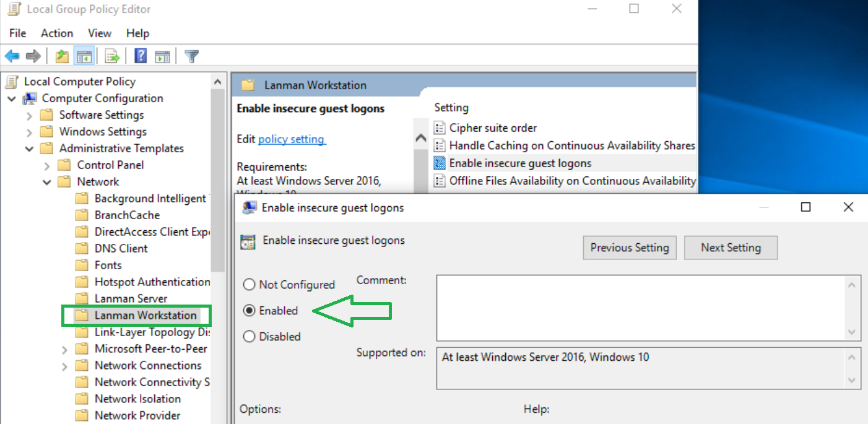
Task: Open filter options via the funnel icon
Action: (x=191, y=56)
